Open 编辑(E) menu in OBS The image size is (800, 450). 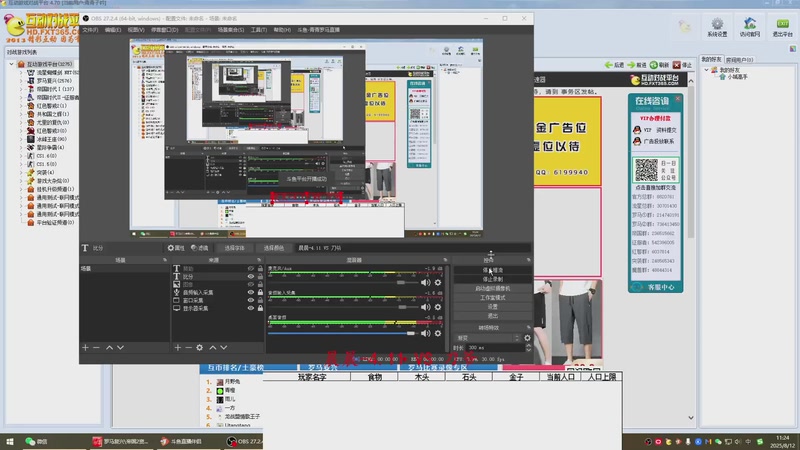coord(113,30)
